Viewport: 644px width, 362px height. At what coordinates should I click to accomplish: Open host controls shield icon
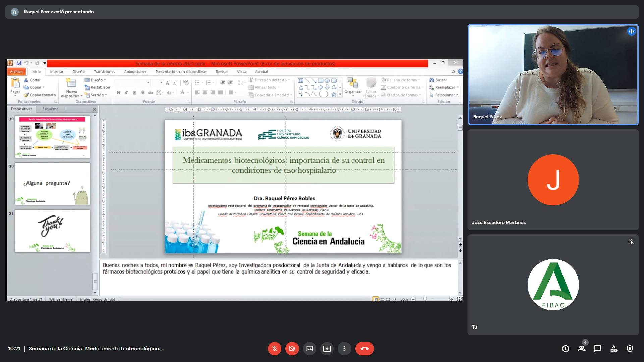(x=630, y=349)
